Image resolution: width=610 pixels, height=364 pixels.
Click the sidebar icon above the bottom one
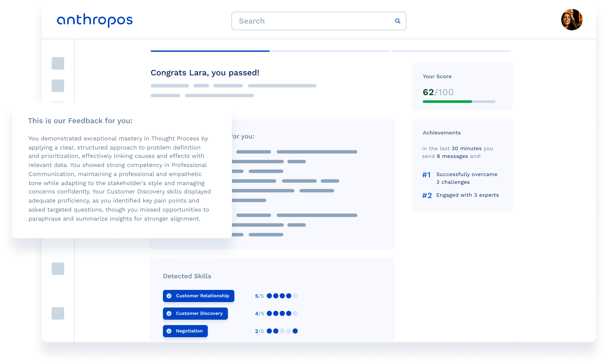pyautogui.click(x=58, y=269)
